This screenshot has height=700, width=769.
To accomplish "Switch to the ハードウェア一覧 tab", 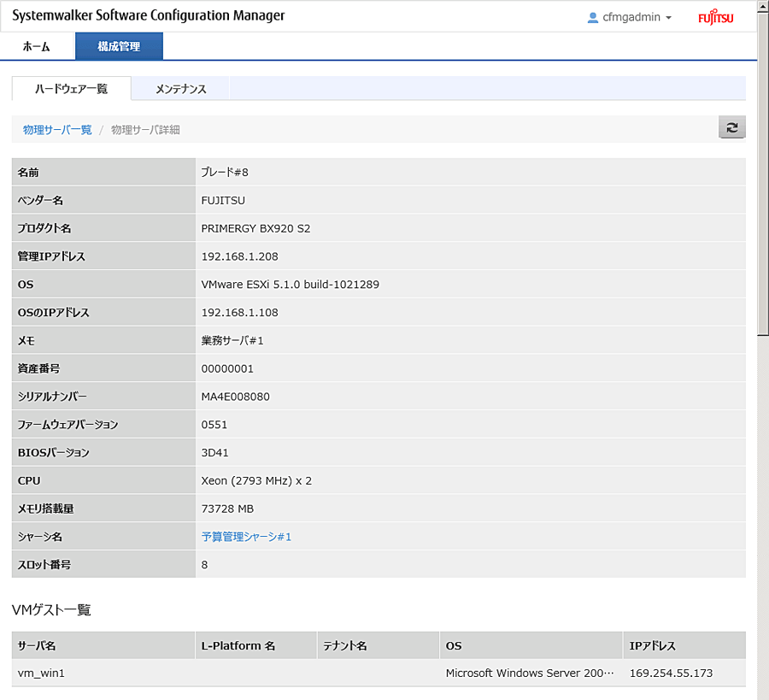I will (72, 89).
